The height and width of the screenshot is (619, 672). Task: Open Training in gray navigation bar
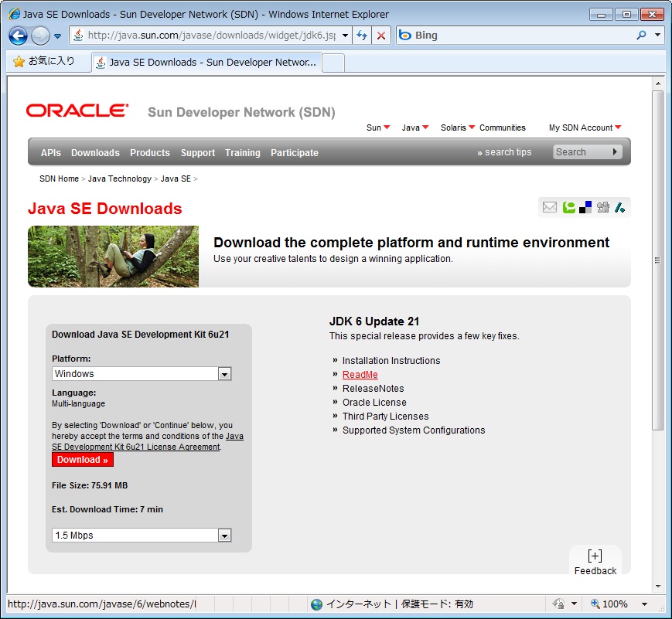(243, 153)
